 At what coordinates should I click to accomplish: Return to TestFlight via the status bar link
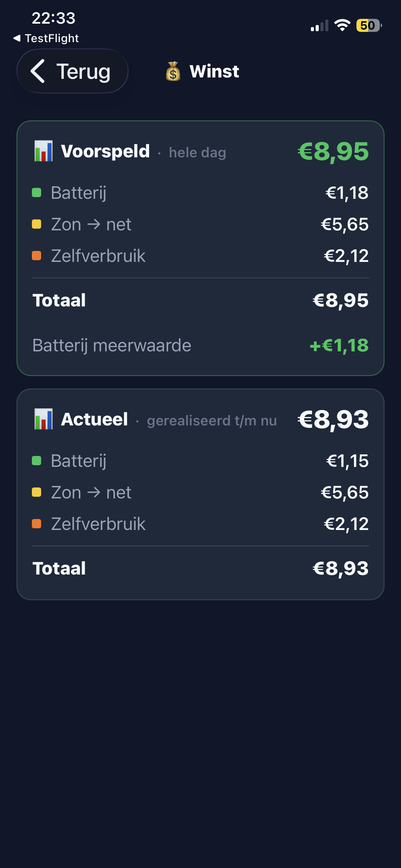tap(46, 38)
